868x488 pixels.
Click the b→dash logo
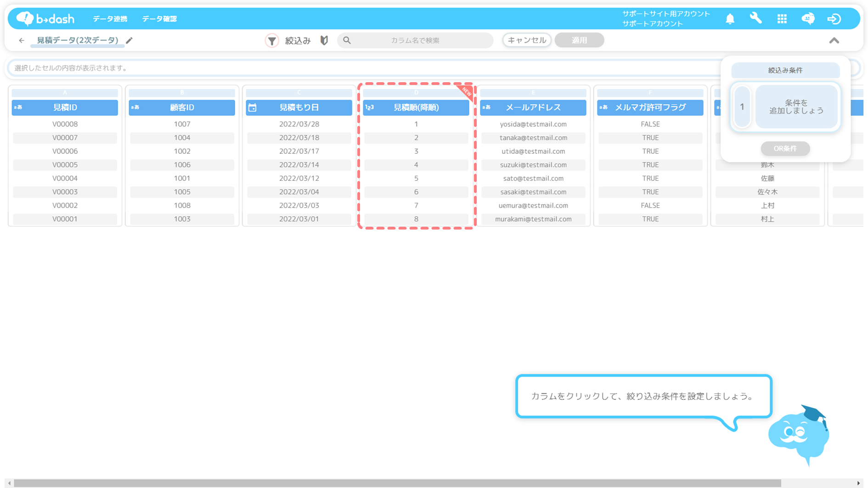click(x=45, y=18)
